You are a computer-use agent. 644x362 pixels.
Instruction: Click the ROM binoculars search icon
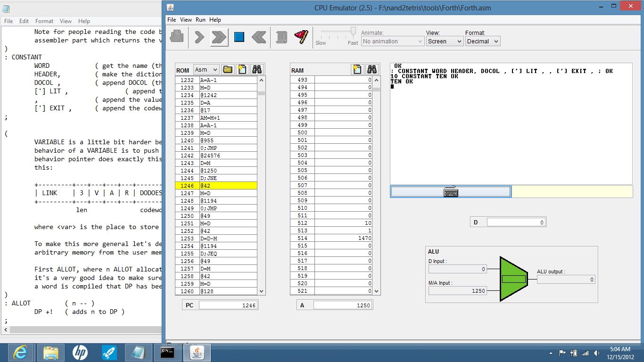click(256, 70)
